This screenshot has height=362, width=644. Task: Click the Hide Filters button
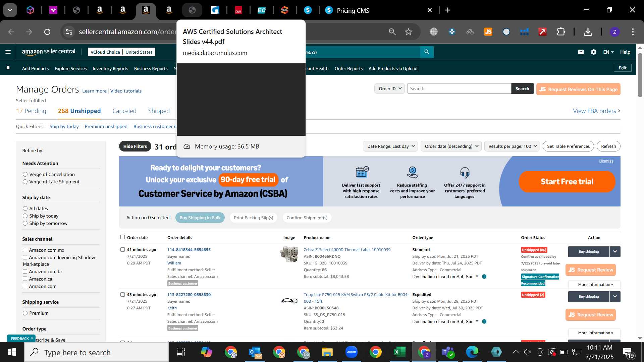tap(135, 146)
